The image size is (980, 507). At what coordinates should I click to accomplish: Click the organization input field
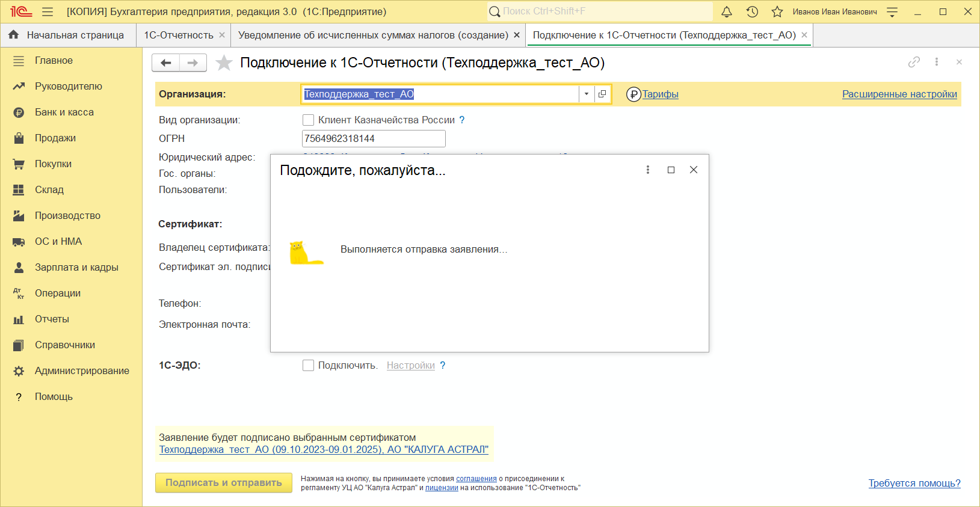[440, 94]
